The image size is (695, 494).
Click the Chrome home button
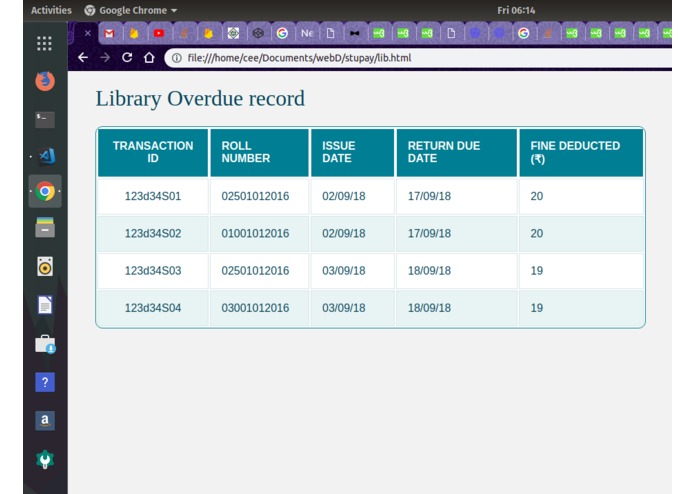149,58
